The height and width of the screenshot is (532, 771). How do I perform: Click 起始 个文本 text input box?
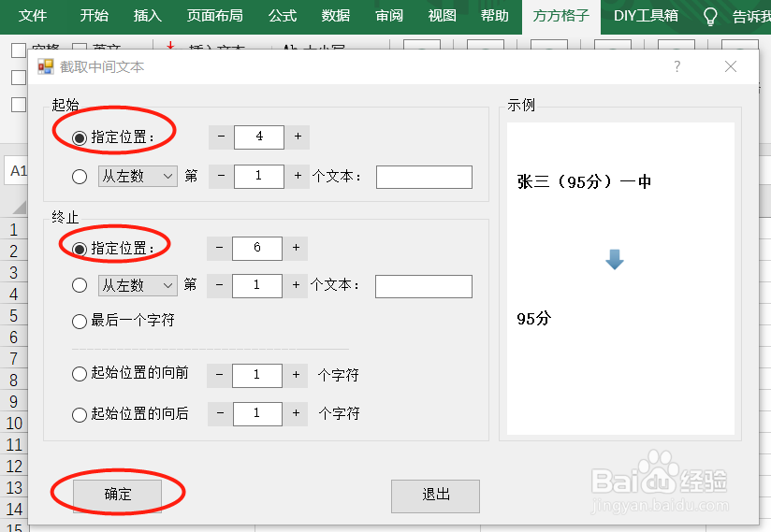click(x=424, y=177)
